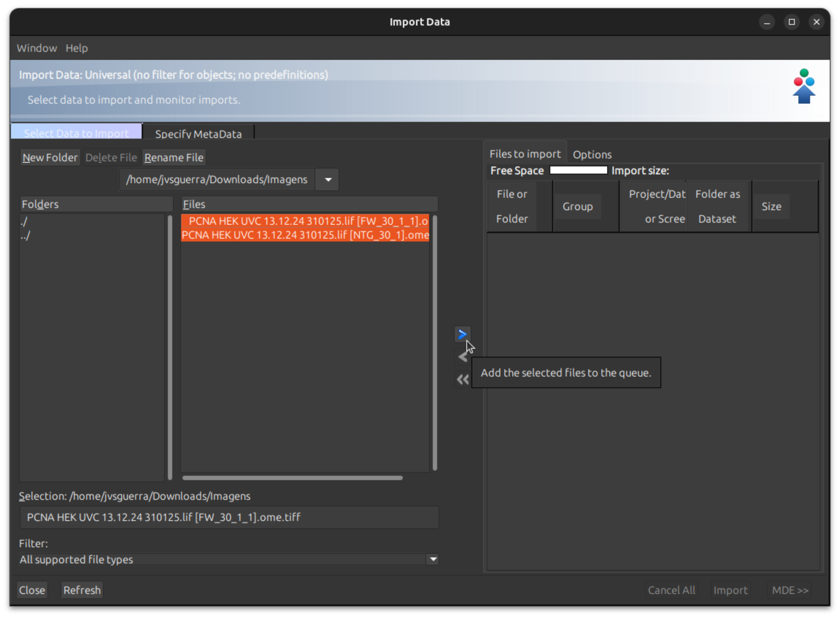Open the Help menu
The image size is (840, 618).
point(76,48)
